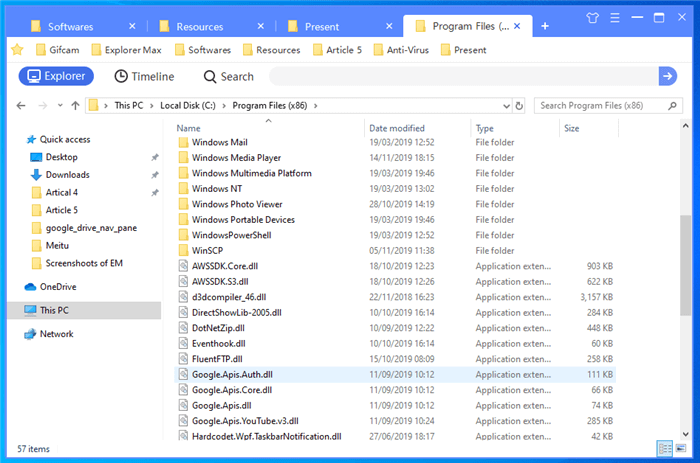The image size is (700, 463).
Task: Expand chevron after Program Files (x86) breadcrumb
Action: [316, 106]
